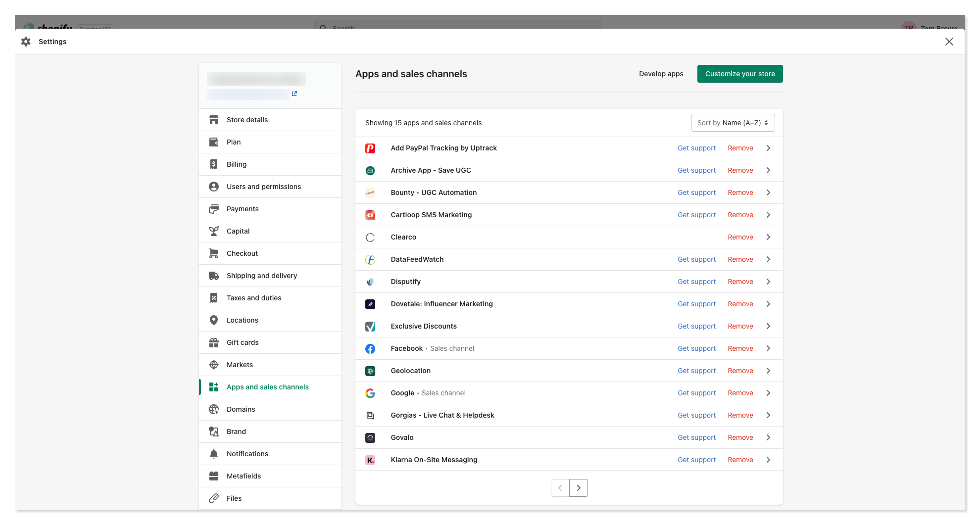Screen dimensions: 980x525
Task: Open Domains settings section
Action: [x=270, y=409]
